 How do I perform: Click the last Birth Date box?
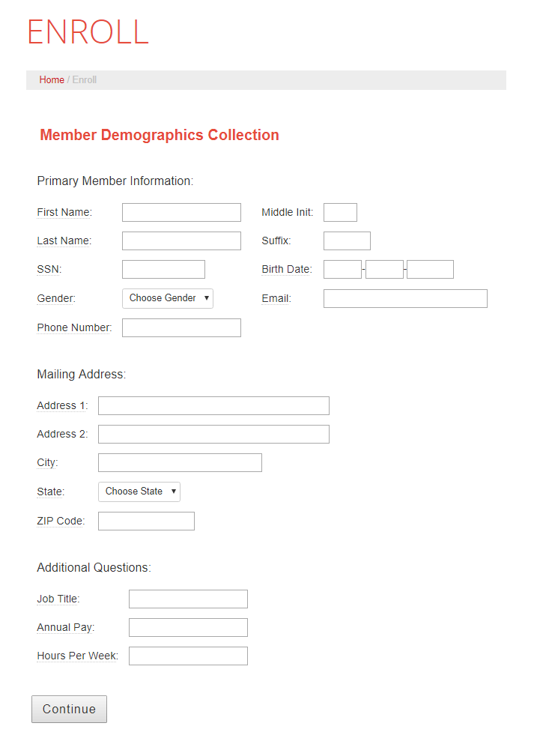click(430, 270)
